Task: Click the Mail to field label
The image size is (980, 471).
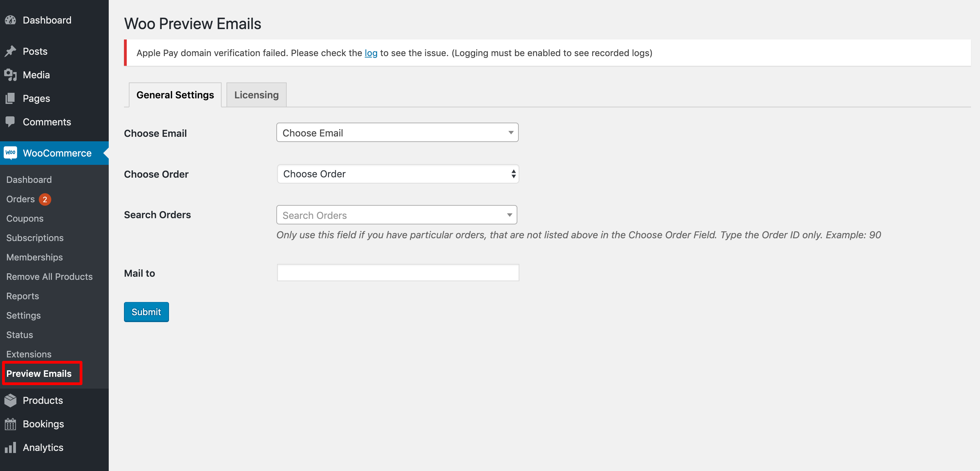Action: (139, 273)
